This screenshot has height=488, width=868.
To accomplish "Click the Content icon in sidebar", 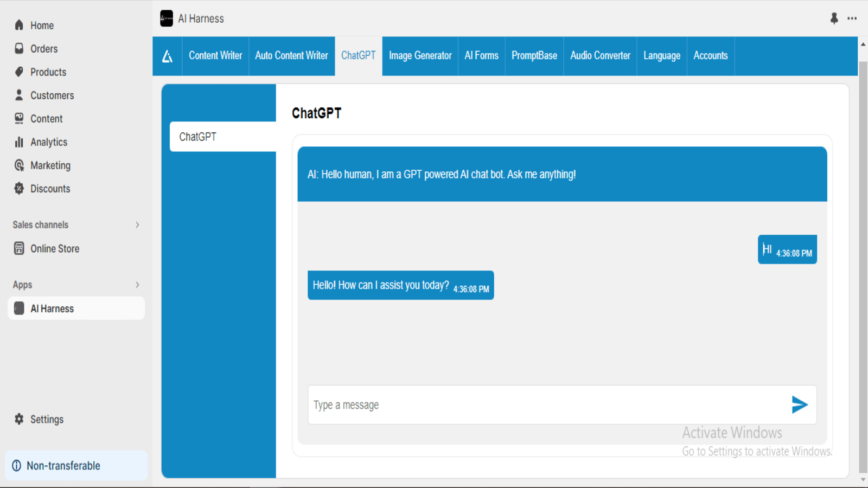I will pyautogui.click(x=19, y=118).
